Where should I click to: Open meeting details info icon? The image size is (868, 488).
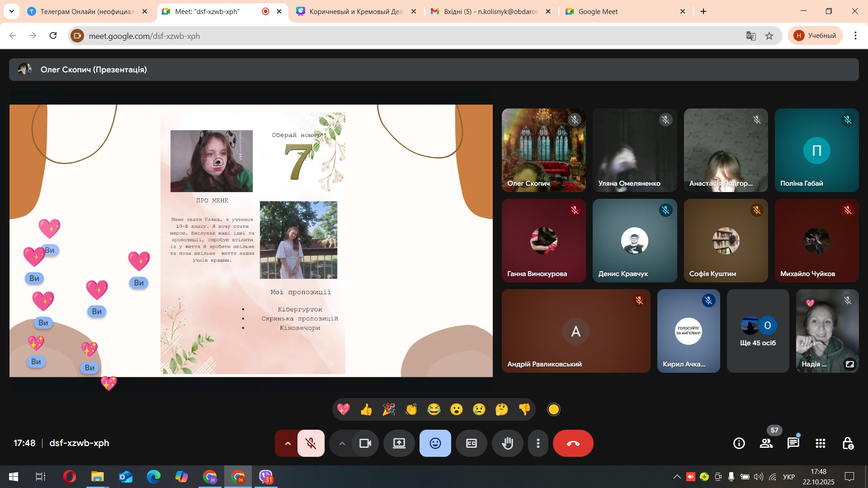[x=739, y=443]
